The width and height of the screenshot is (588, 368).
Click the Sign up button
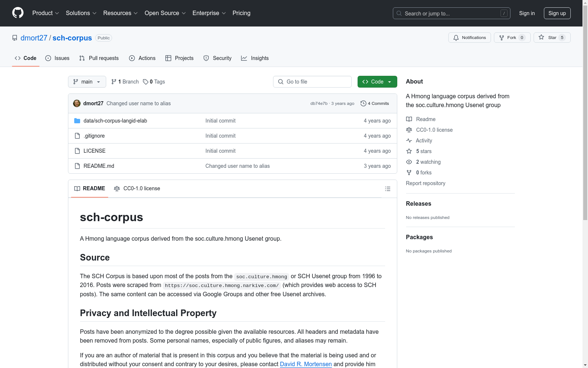coord(557,13)
